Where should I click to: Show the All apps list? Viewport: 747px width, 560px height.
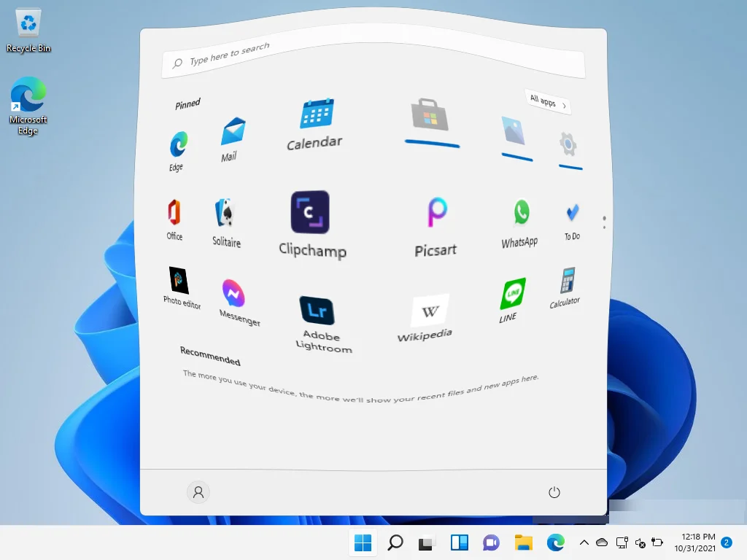546,103
